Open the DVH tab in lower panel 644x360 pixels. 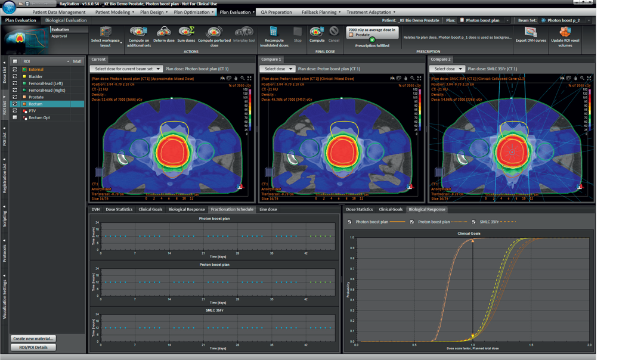(x=95, y=209)
